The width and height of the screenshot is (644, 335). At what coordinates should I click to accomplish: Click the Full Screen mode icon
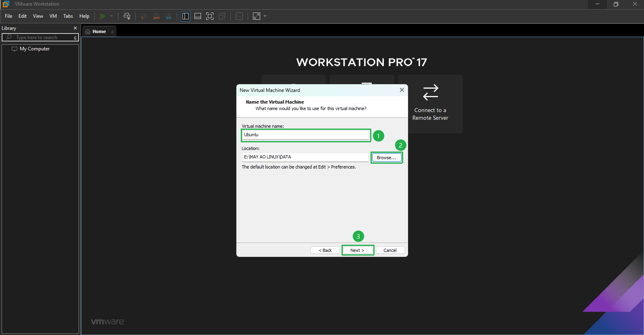[210, 16]
